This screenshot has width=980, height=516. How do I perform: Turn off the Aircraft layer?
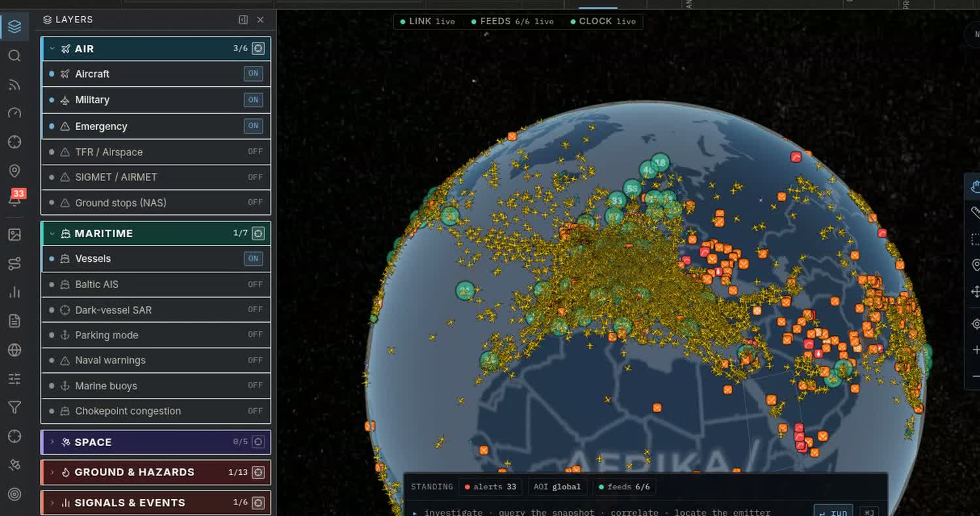point(253,74)
